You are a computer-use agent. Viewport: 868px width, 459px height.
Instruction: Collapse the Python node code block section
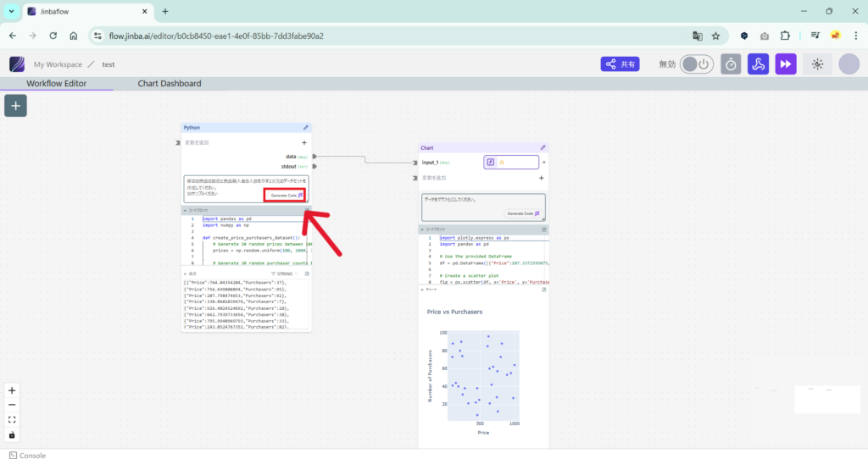186,210
